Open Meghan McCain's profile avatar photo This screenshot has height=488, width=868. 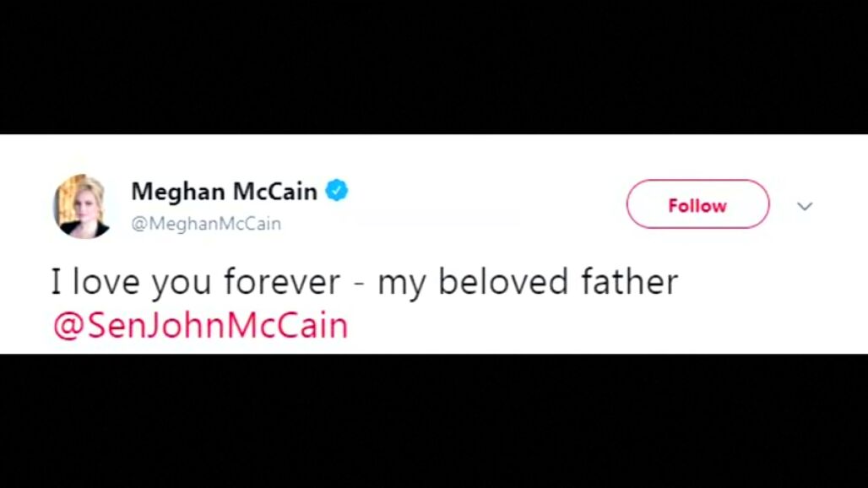[81, 206]
